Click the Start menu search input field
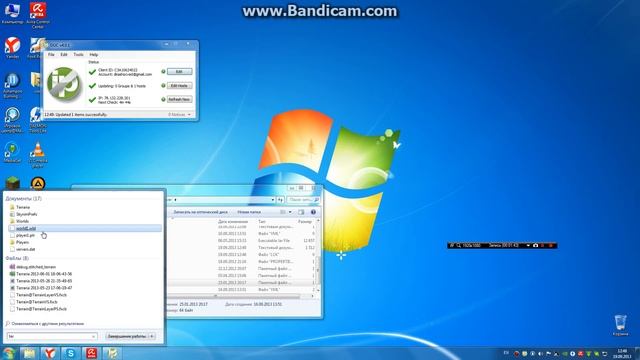Viewport: 640px width, 360px height. coord(52,336)
